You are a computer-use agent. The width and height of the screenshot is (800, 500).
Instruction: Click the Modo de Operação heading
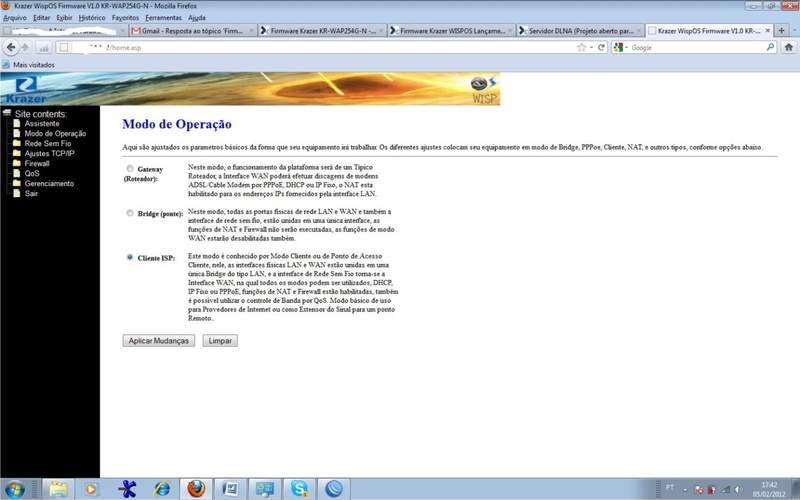click(x=177, y=124)
